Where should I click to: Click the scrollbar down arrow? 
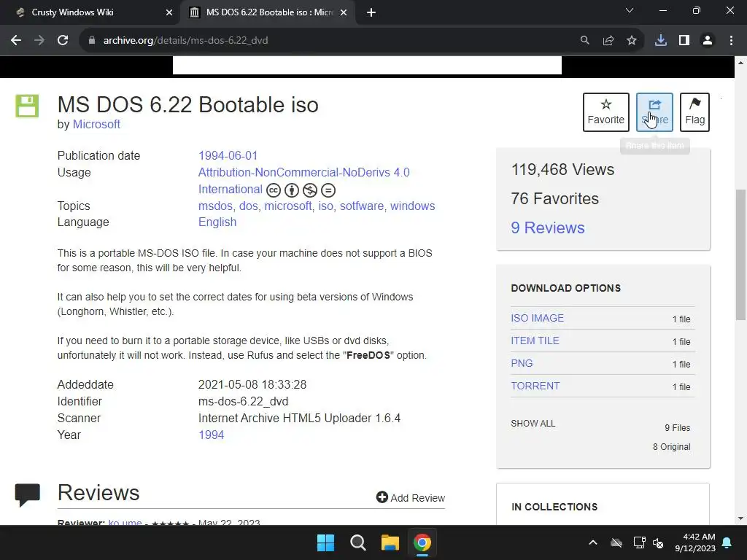pos(740,518)
